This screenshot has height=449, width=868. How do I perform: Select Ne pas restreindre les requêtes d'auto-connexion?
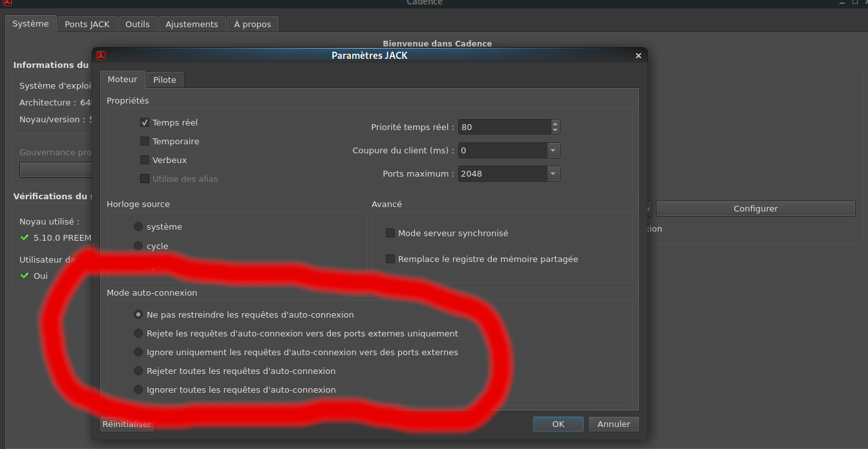pos(138,314)
